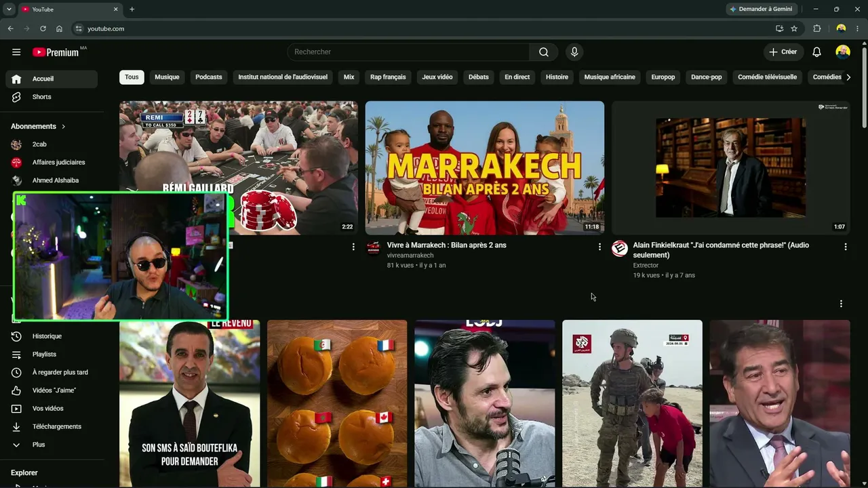The image size is (868, 488).
Task: Open Historique in the sidebar
Action: click(52, 336)
